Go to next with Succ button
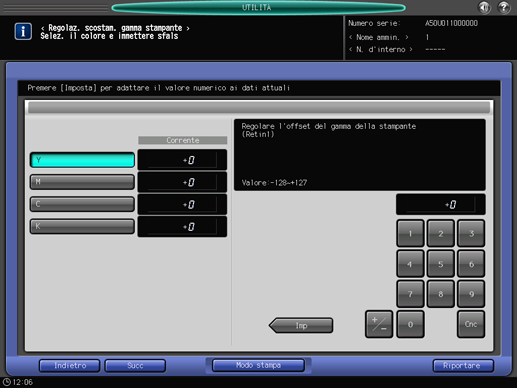 135,366
